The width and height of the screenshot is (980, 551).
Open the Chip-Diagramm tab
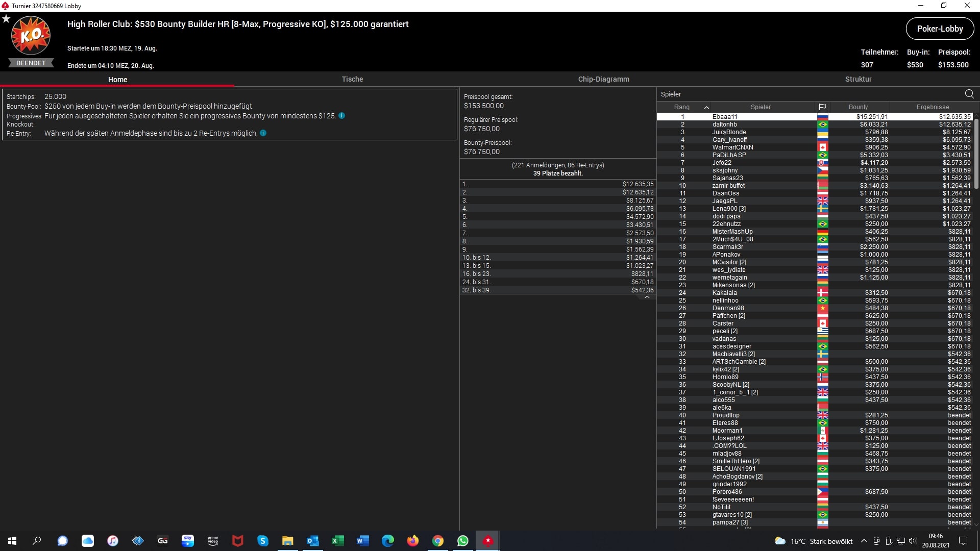603,79
